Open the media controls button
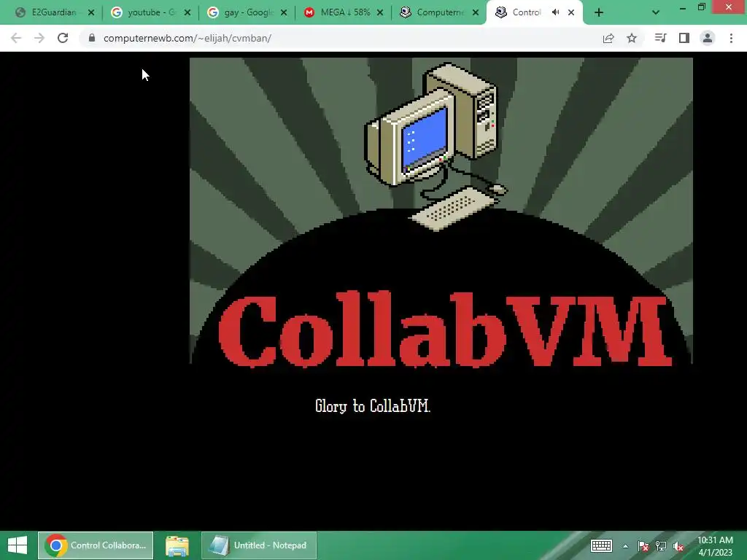Image resolution: width=747 pixels, height=560 pixels. 660,38
